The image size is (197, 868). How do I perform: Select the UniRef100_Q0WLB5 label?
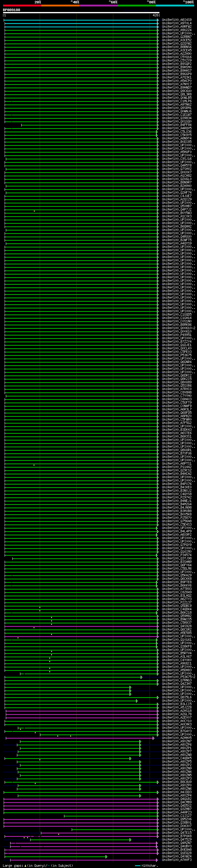tap(177, 98)
